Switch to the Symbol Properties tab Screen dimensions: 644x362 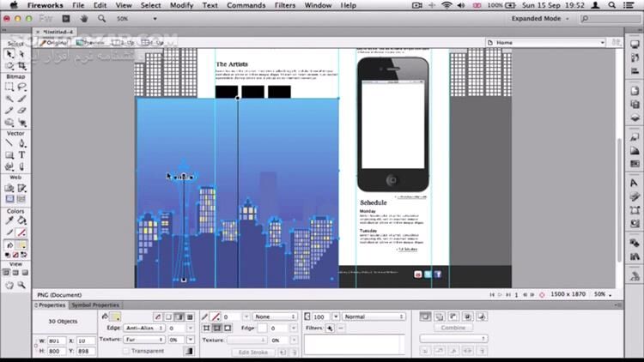[94, 305]
